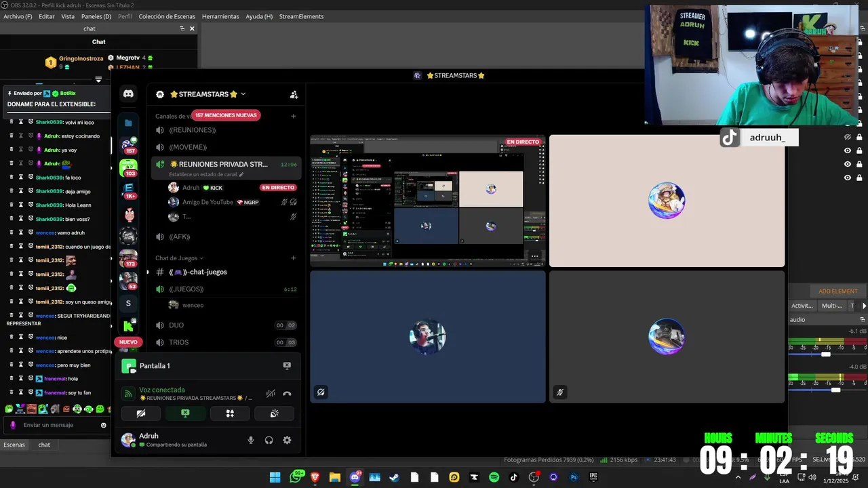Add a channel in Canales de voz category
Screen dimensions: 868x488
[294, 116]
